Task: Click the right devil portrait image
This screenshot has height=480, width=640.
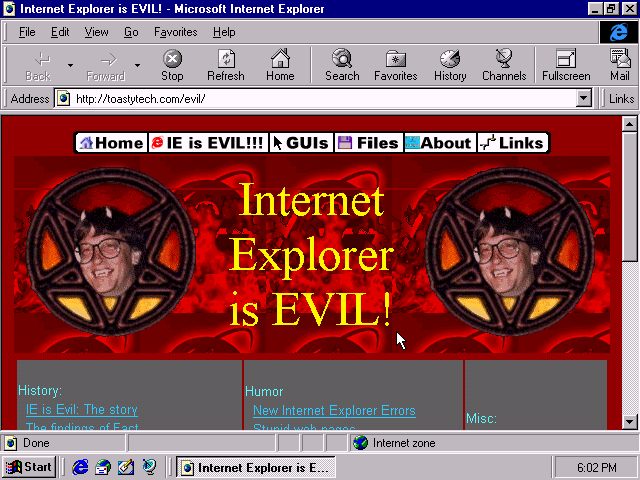Action: (510, 251)
